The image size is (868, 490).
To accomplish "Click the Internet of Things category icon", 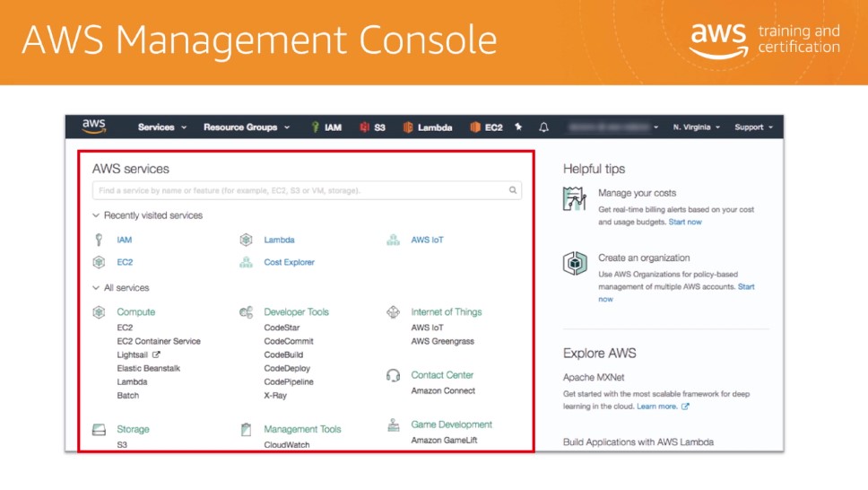I will click(x=393, y=311).
